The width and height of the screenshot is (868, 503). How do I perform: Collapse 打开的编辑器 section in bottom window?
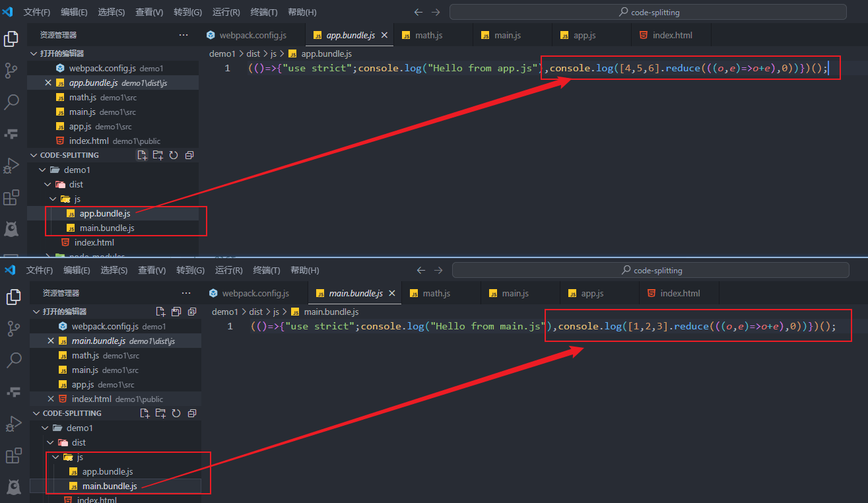(x=37, y=312)
